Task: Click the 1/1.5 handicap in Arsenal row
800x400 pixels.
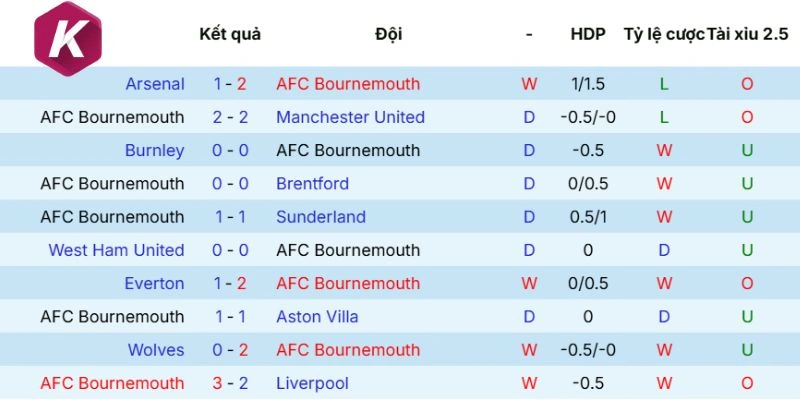Action: 588,84
